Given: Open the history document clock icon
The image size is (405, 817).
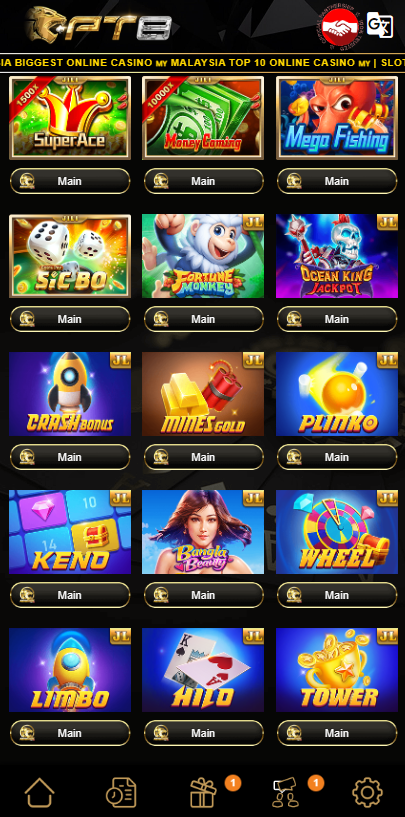Looking at the screenshot, I should pos(121,793).
